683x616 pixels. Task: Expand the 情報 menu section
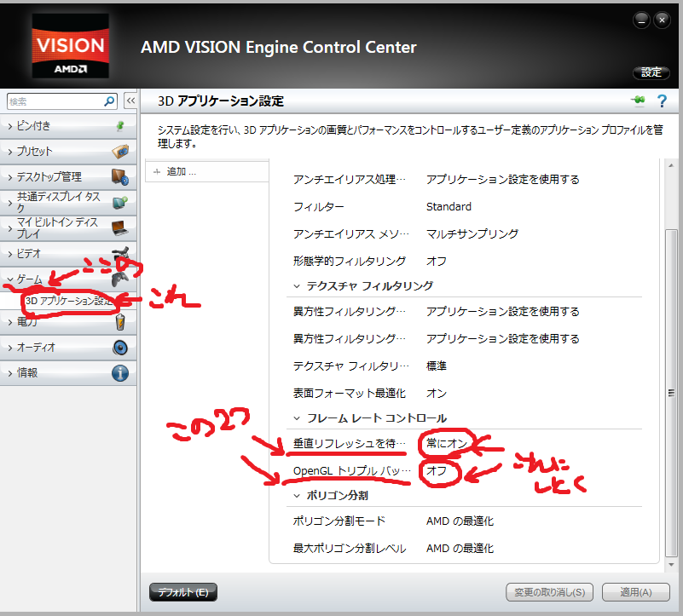coord(68,373)
